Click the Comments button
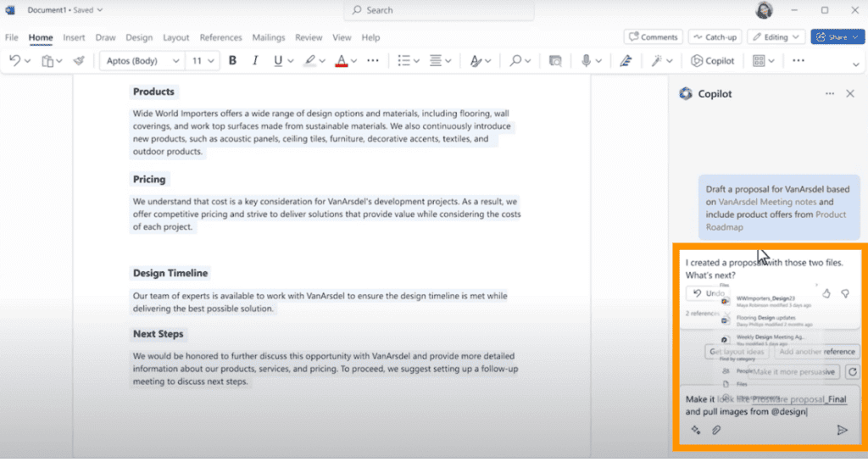 click(654, 37)
